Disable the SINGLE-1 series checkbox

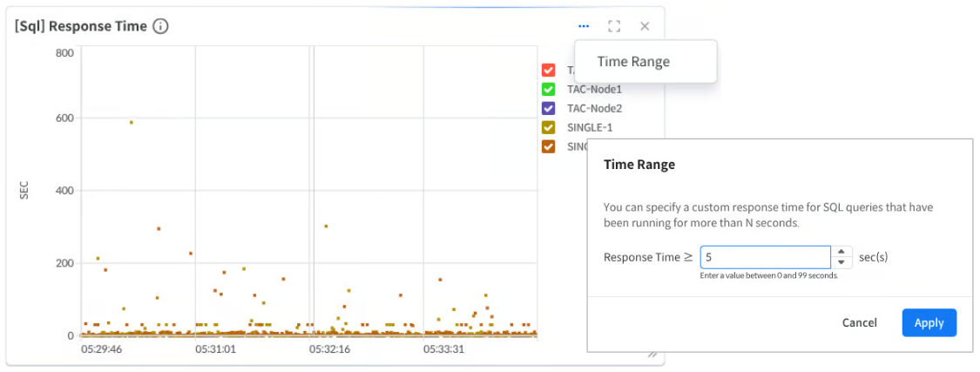click(x=549, y=127)
